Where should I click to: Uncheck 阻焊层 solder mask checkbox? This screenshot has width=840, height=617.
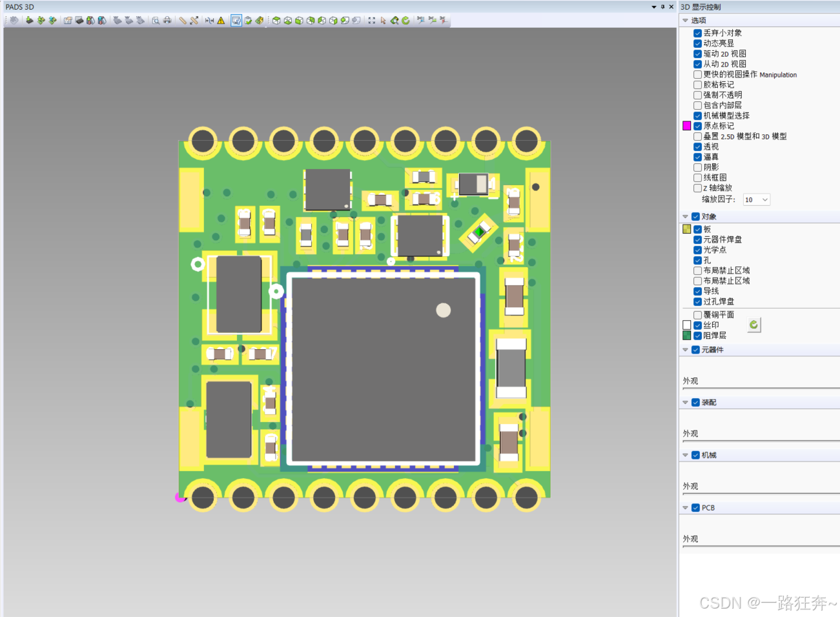[x=698, y=336]
